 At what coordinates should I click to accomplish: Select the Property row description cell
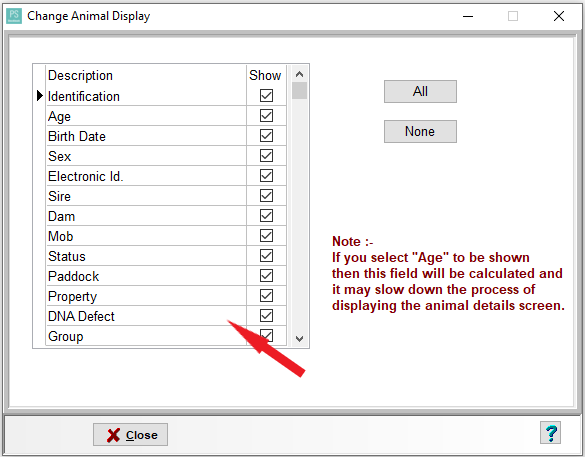coord(146,296)
